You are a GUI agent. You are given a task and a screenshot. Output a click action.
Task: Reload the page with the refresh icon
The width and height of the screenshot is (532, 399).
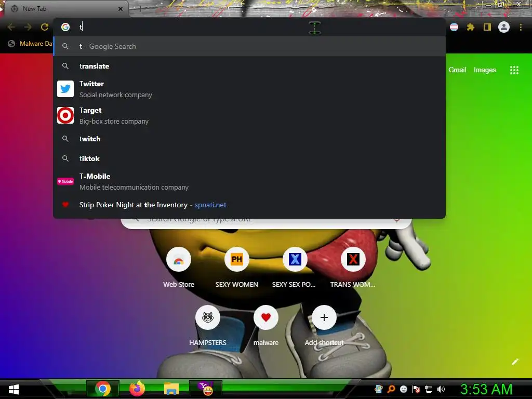[x=45, y=27]
